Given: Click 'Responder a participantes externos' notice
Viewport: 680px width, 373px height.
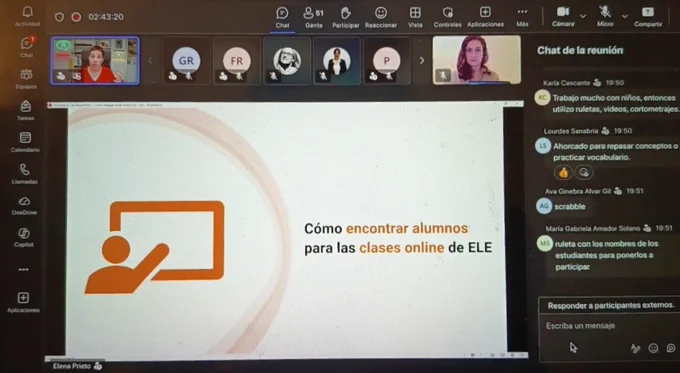Looking at the screenshot, I should [x=611, y=306].
